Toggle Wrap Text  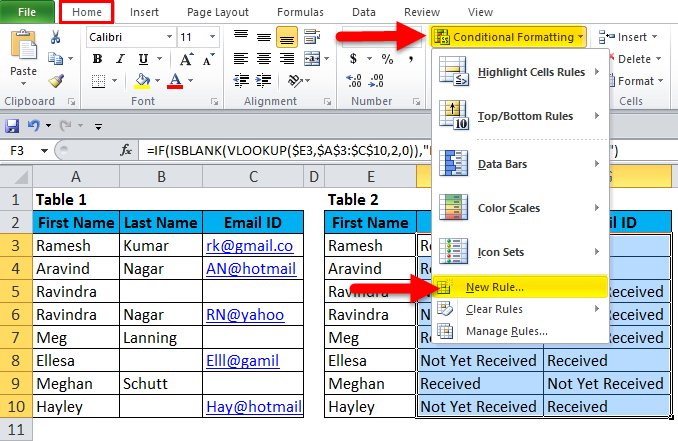[312, 37]
